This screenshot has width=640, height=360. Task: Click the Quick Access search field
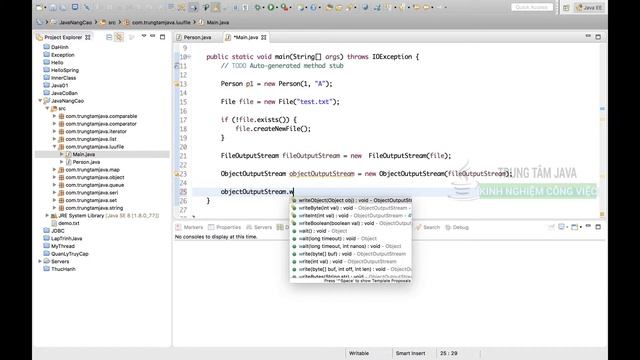coord(532,7)
